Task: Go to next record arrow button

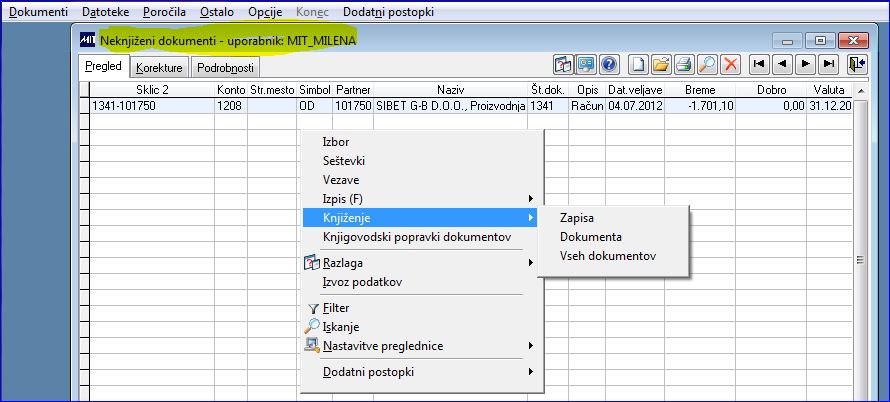Action: [x=805, y=65]
